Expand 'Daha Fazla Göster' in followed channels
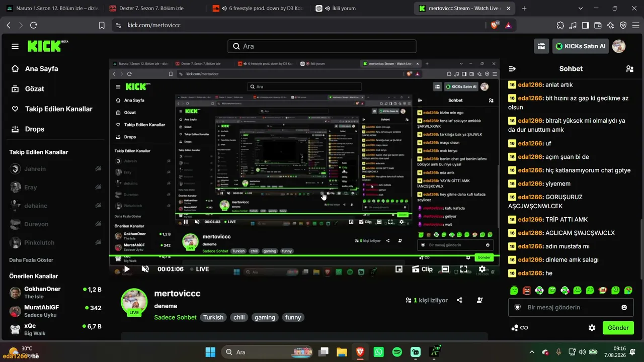 click(x=31, y=260)
